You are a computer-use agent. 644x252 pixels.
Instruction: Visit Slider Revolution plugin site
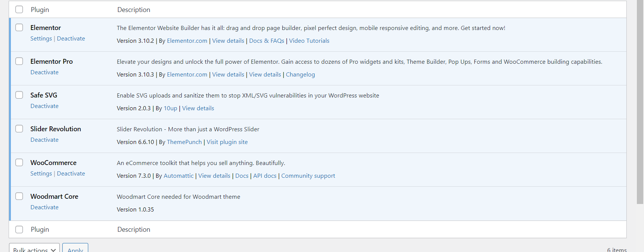[x=227, y=142]
